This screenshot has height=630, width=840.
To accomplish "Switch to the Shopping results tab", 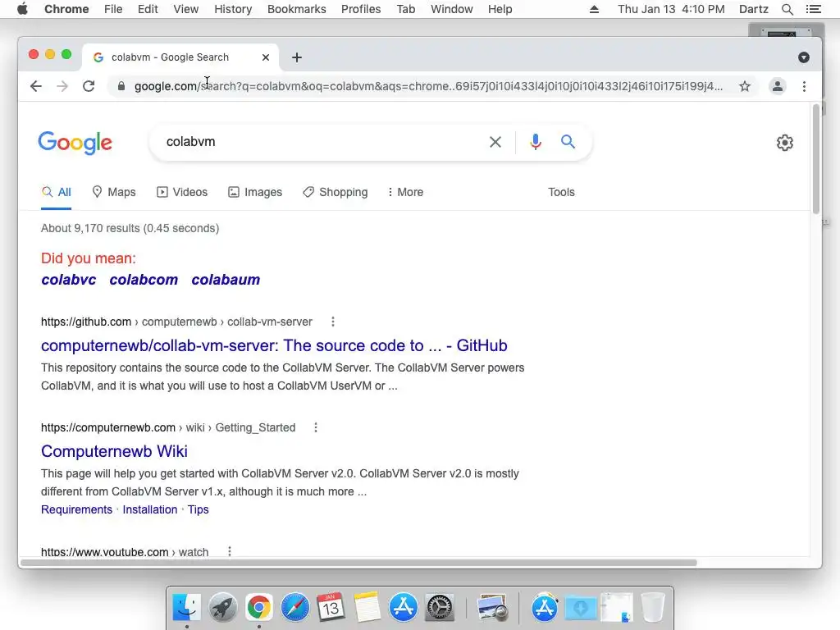I will coord(336,192).
